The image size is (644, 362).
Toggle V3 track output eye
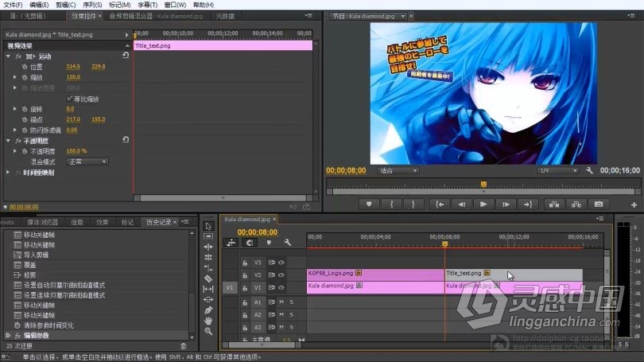(281, 263)
